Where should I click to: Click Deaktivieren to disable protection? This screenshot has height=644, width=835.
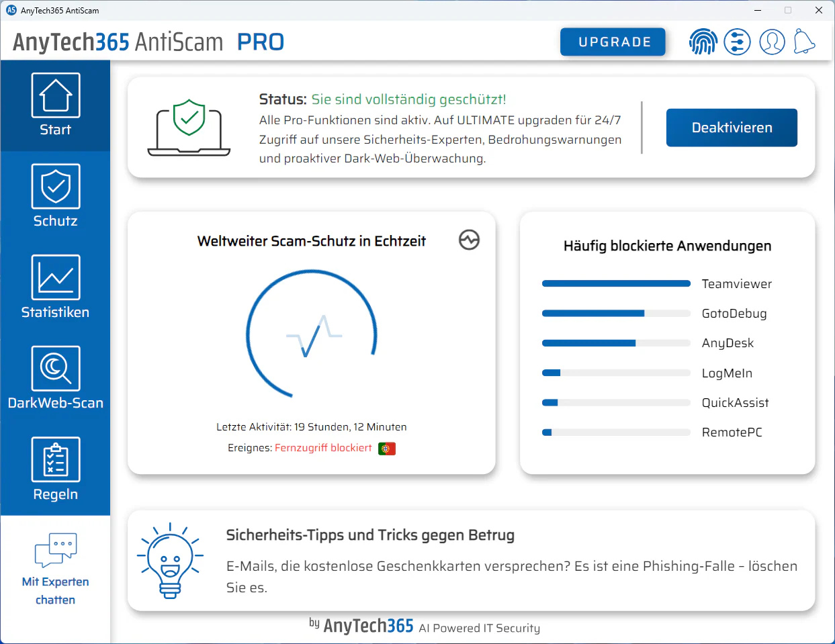pos(732,128)
